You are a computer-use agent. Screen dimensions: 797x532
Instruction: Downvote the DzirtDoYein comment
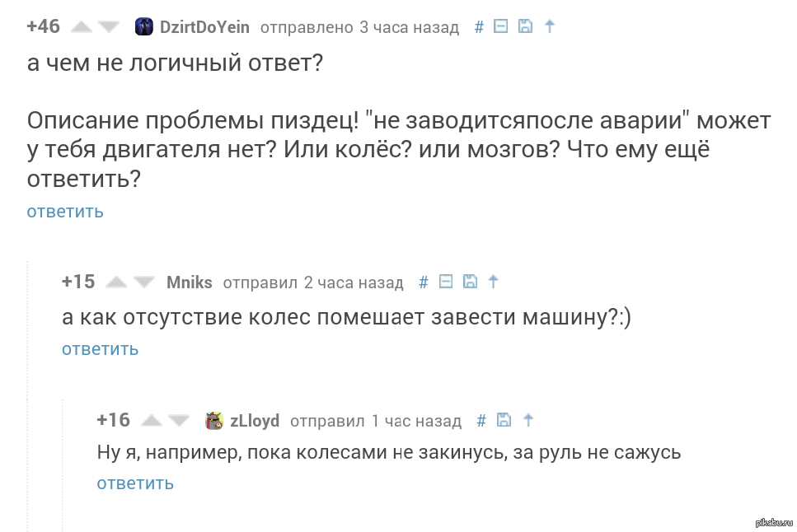coord(108,26)
